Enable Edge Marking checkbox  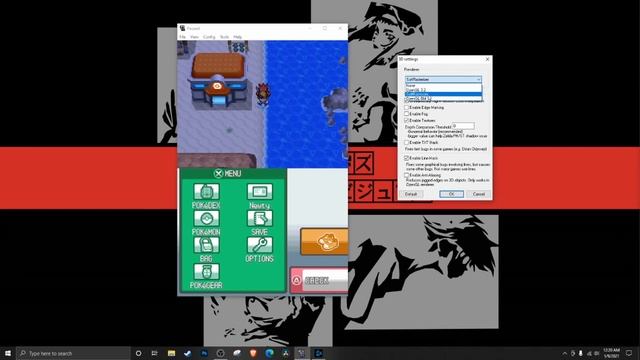[407, 107]
